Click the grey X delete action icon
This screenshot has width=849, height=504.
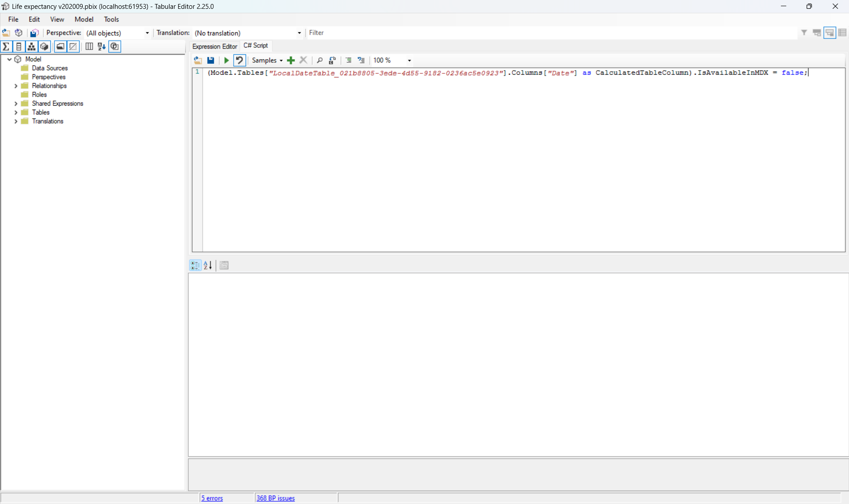(303, 60)
